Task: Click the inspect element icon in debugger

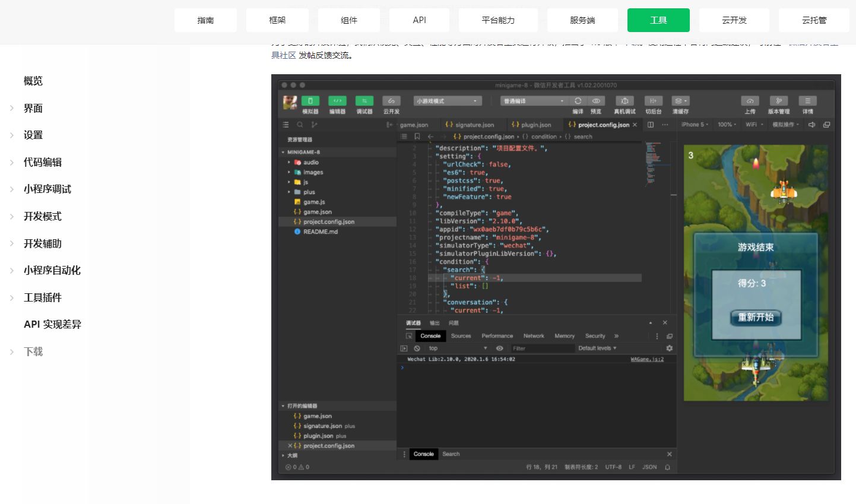Action: 409,336
